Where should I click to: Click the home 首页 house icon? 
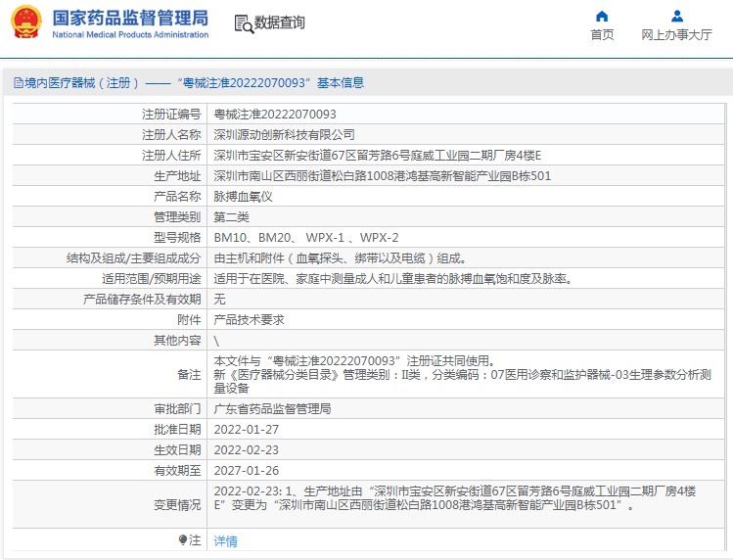coord(602,17)
